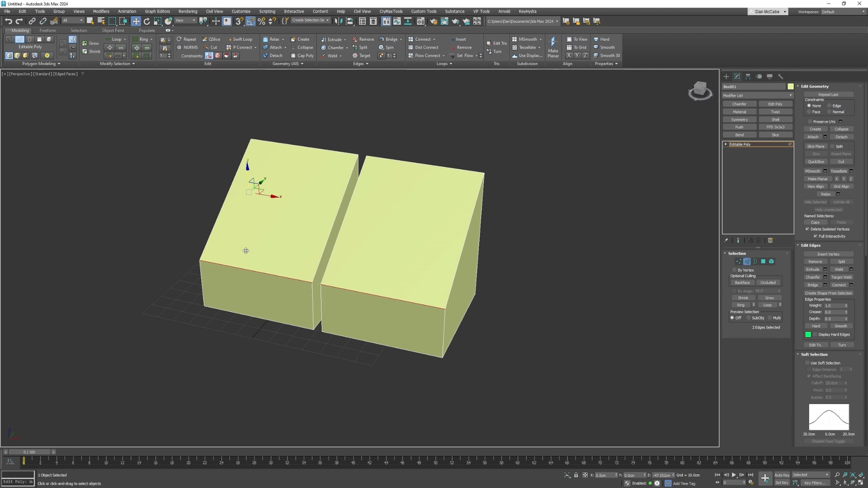Click Create Shape From Selection button
868x488 pixels.
828,293
